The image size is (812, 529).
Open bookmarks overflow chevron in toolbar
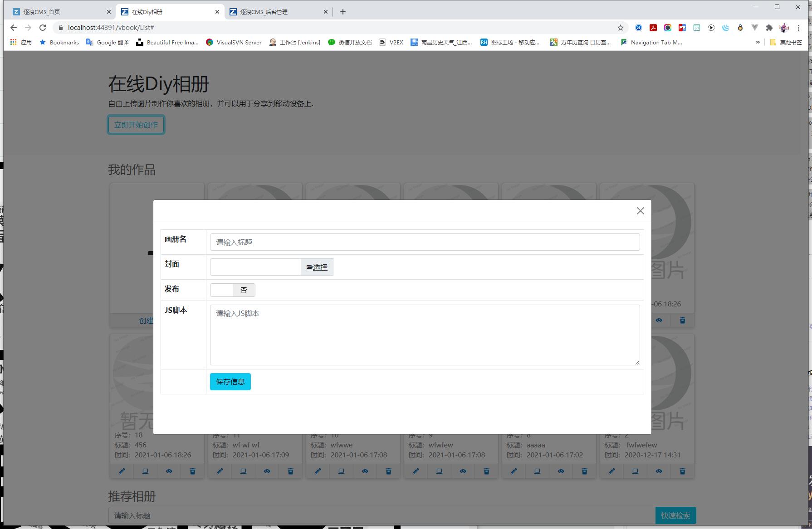[x=758, y=42]
